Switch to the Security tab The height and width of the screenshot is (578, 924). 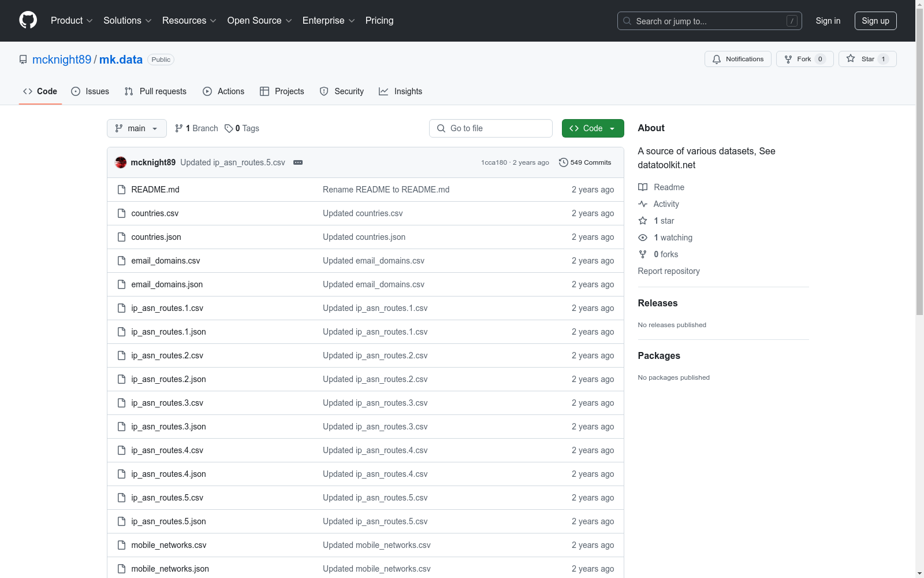point(342,91)
